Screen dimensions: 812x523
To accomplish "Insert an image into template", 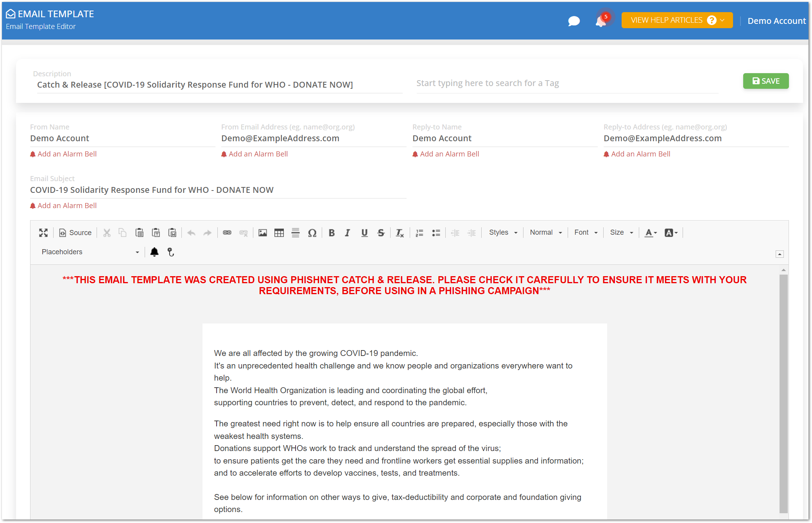I will pos(263,233).
